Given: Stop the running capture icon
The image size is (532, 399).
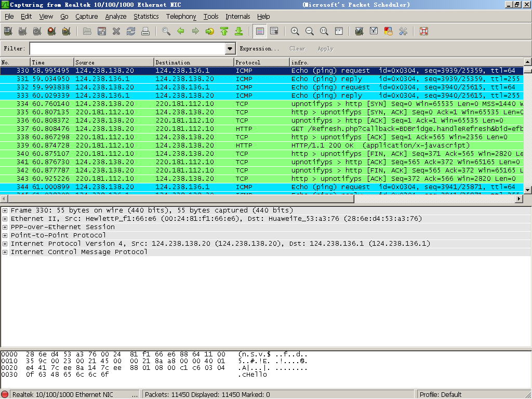Looking at the screenshot, I should click(x=52, y=31).
